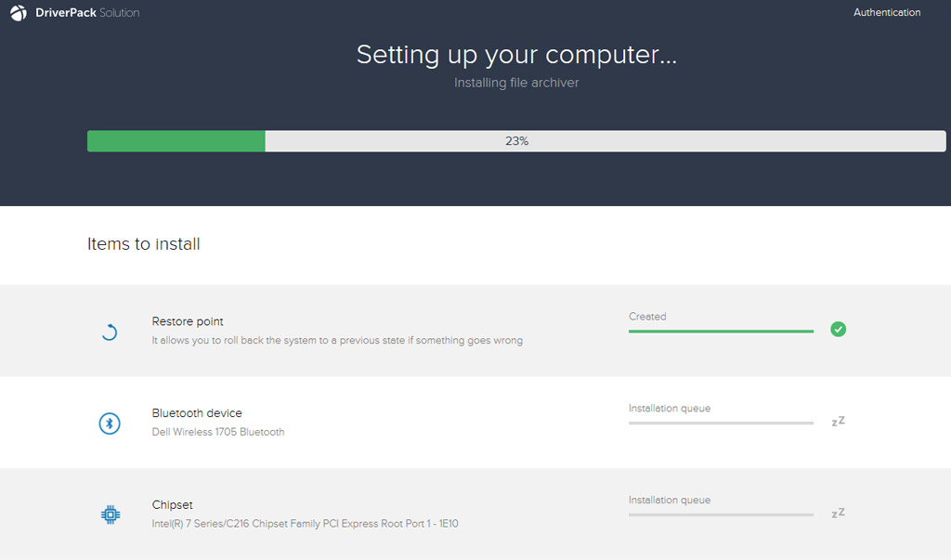Click the DriverPack Solution title text
The width and height of the screenshot is (951, 560).
tap(87, 13)
